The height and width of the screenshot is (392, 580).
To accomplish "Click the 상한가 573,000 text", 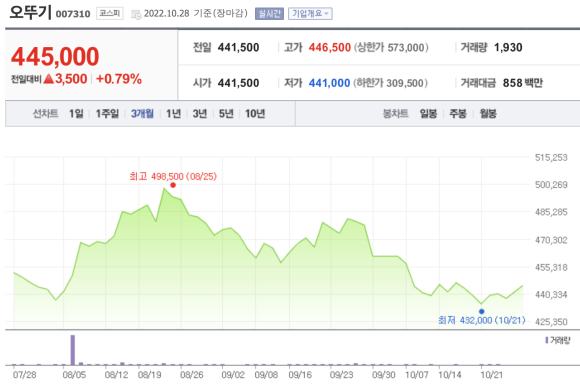I will pos(391,47).
